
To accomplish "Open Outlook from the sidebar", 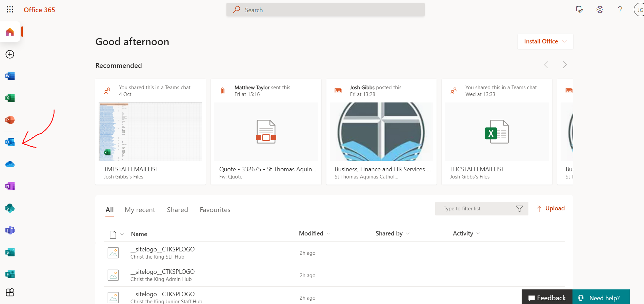I will (10, 142).
